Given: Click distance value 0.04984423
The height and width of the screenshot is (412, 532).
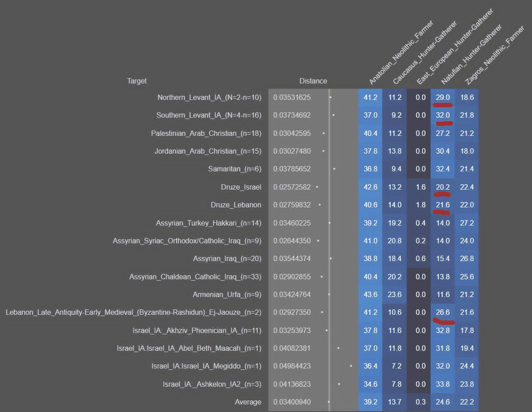Looking at the screenshot, I should click(x=292, y=366).
